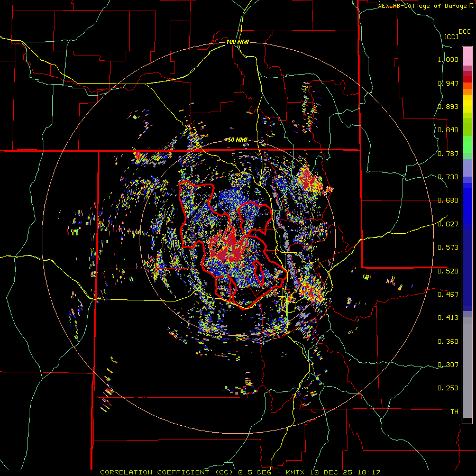Select the 0.520 legend value

(x=448, y=271)
